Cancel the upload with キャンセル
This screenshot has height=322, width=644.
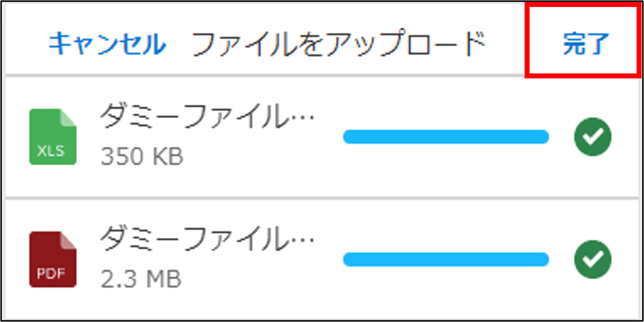[x=107, y=45]
